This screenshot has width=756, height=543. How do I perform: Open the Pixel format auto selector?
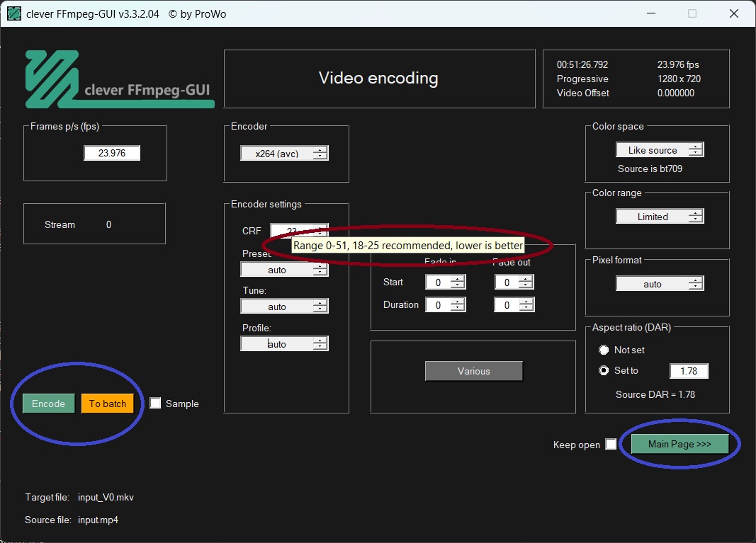point(660,283)
